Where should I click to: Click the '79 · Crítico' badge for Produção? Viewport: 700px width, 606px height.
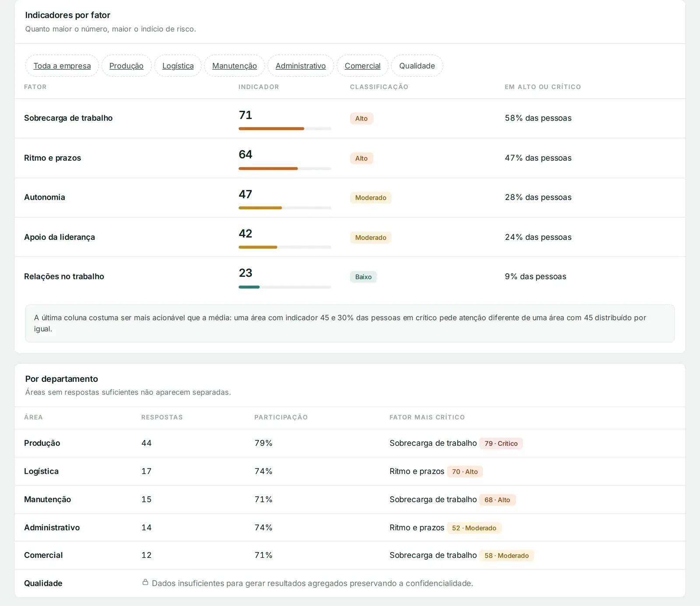point(501,444)
